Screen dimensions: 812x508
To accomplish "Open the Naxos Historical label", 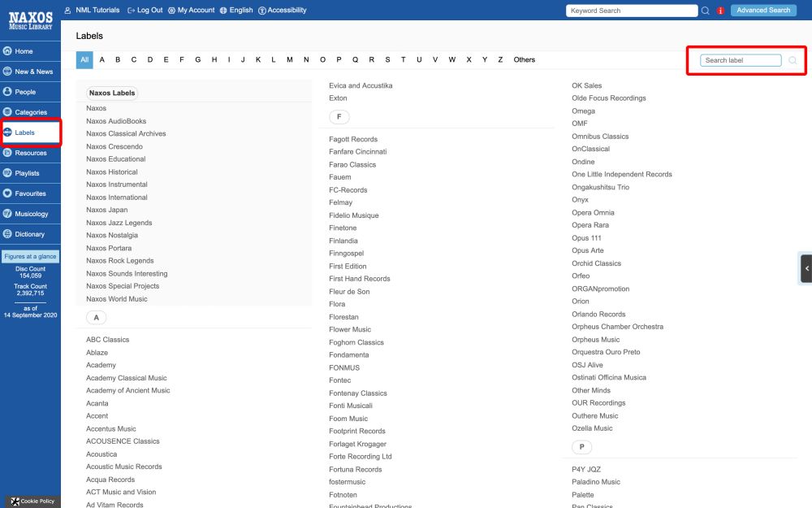I will pos(112,172).
